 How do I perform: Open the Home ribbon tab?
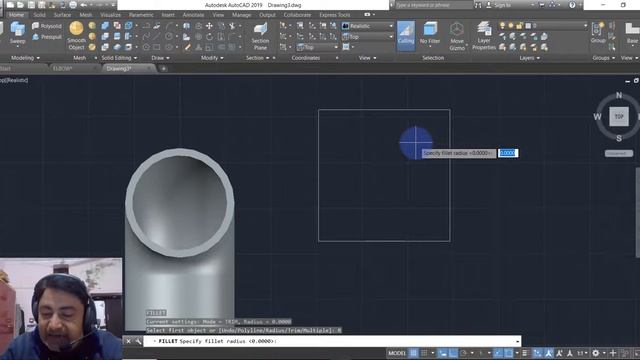(x=16, y=15)
